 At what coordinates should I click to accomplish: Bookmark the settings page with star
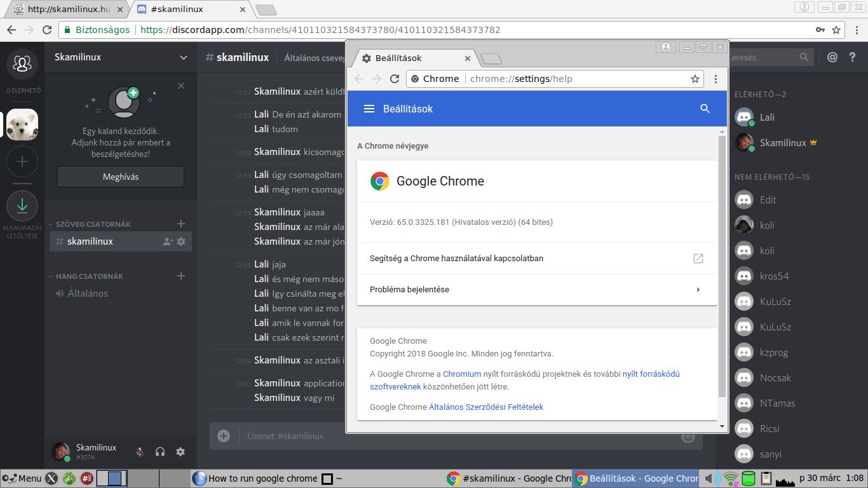click(695, 79)
